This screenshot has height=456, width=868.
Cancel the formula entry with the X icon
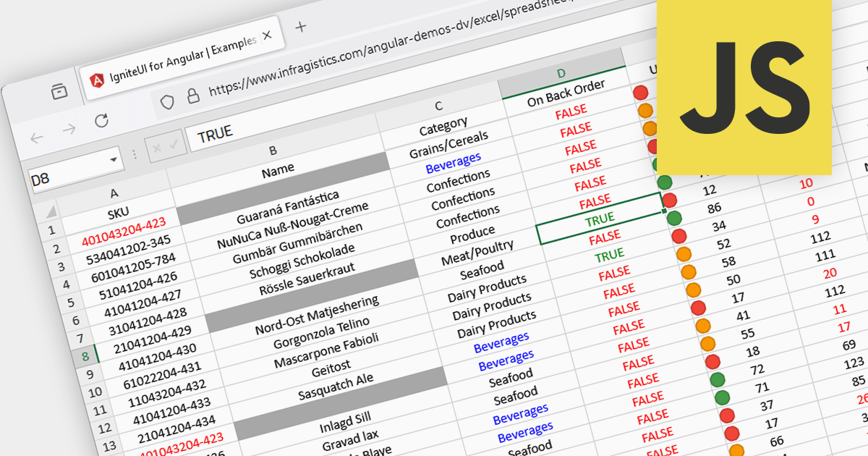point(156,148)
